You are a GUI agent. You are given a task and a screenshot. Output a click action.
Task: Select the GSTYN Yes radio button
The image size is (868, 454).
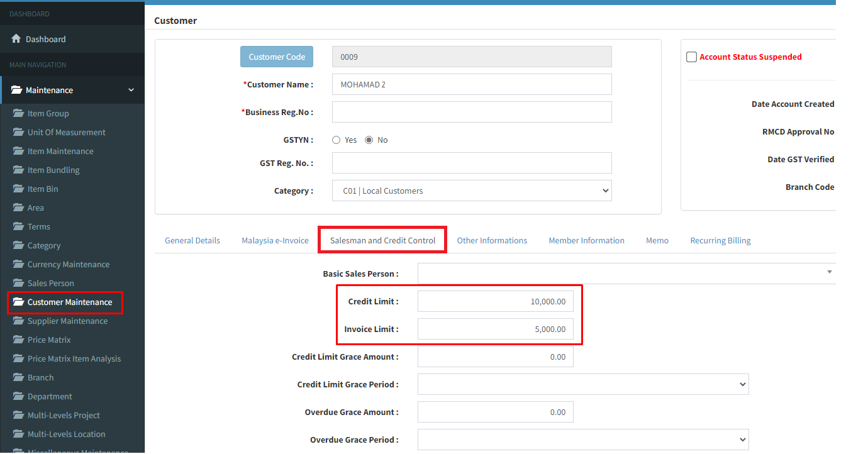click(337, 140)
